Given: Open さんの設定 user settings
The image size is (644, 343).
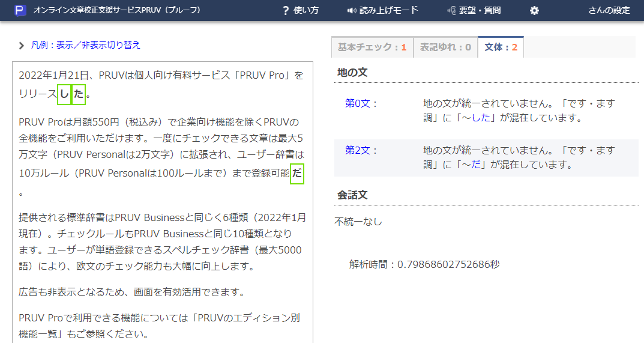Looking at the screenshot, I should coord(609,10).
